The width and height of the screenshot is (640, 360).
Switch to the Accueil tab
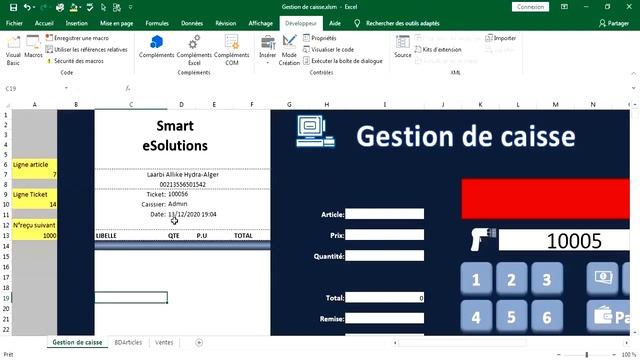pyautogui.click(x=44, y=23)
